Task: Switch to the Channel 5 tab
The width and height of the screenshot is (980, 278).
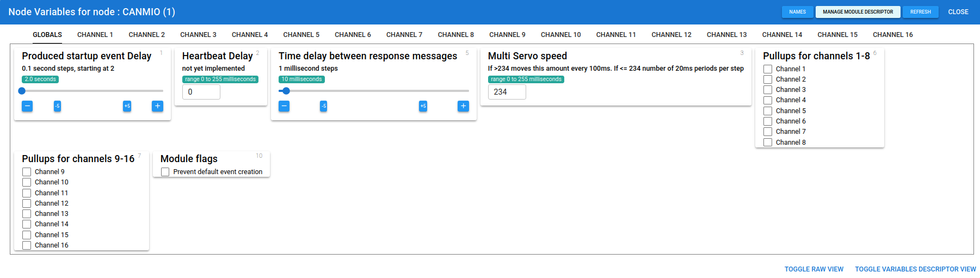Action: [x=301, y=35]
